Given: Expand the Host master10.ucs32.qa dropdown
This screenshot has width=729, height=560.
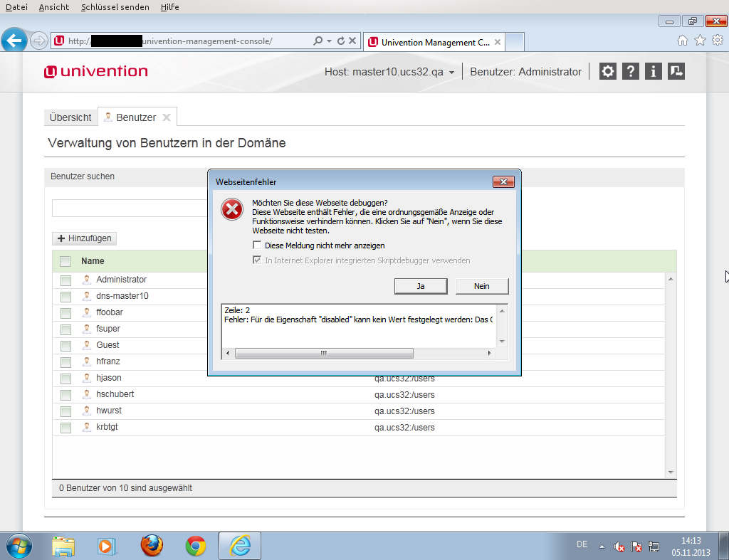Looking at the screenshot, I should [x=451, y=72].
